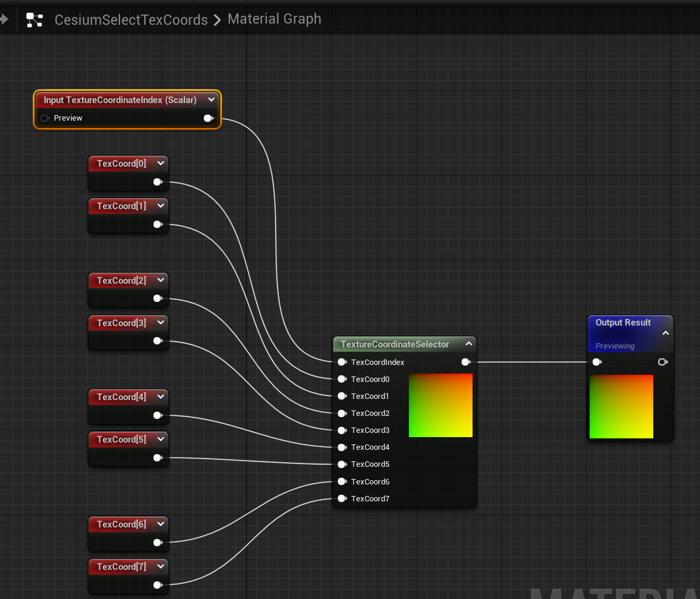
Task: Open the dropdown on the TexCoord[0] node
Action: [161, 162]
